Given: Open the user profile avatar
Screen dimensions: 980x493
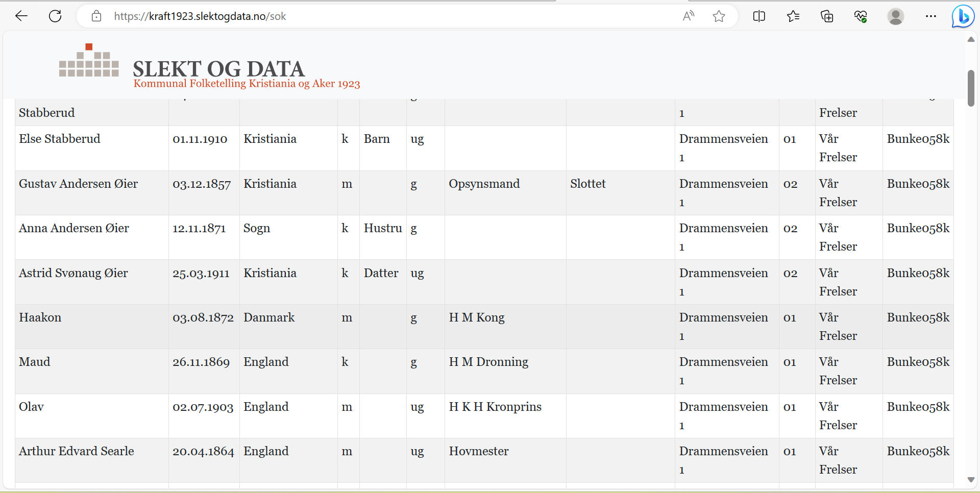Looking at the screenshot, I should coord(895,16).
